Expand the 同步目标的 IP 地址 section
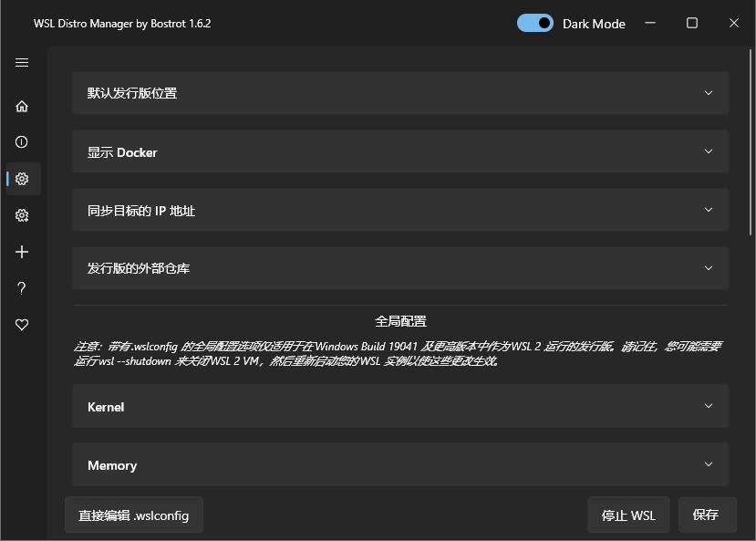The height and width of the screenshot is (541, 756). point(400,210)
